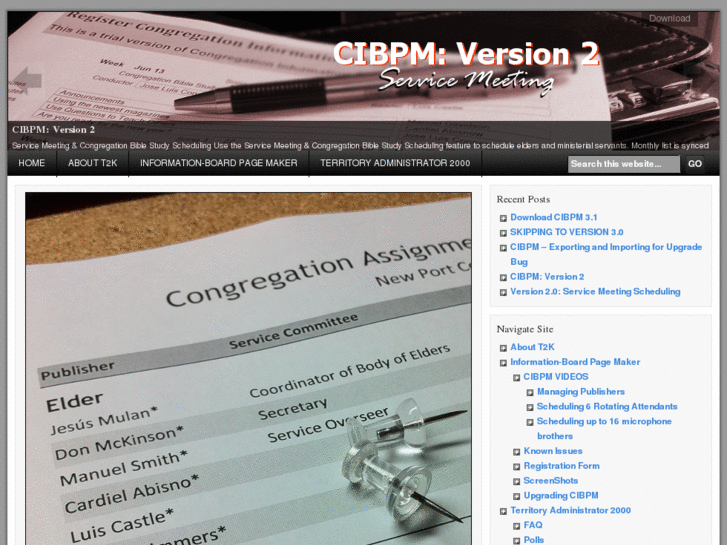Click the CIBPM: Version 2 slide caption title
This screenshot has height=545, width=727.
point(53,130)
